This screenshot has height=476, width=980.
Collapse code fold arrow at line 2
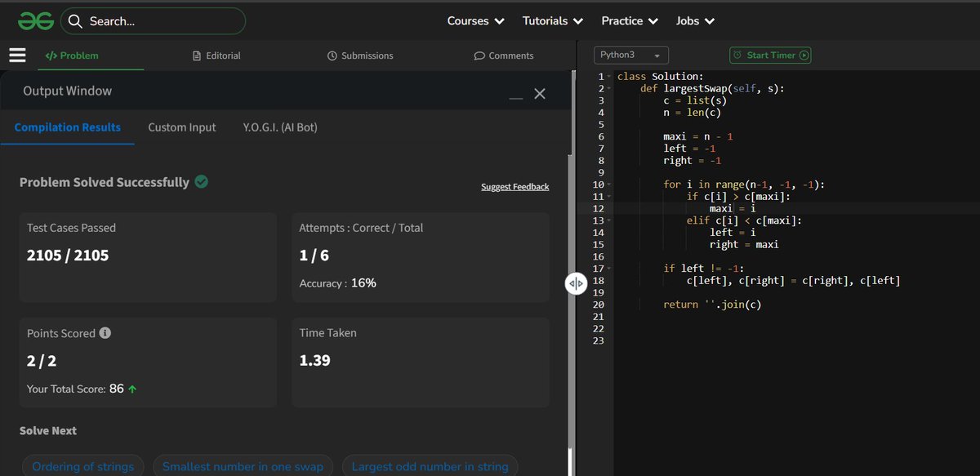coord(608,89)
